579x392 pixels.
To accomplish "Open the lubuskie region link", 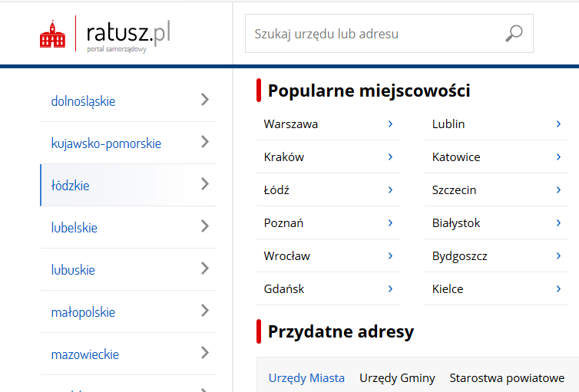I will pyautogui.click(x=73, y=270).
